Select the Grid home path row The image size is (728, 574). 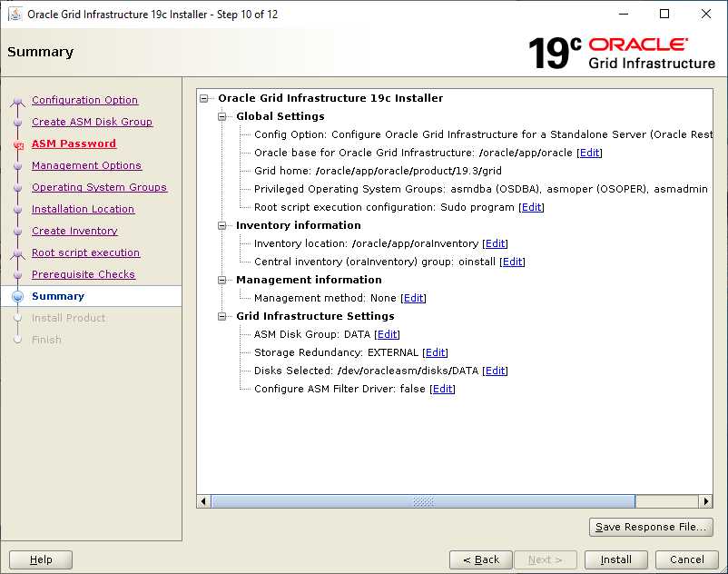click(378, 171)
